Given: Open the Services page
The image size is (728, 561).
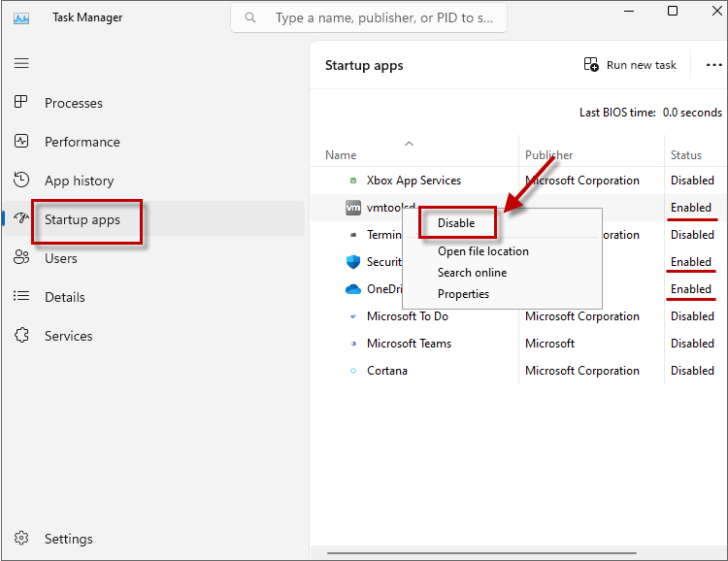Looking at the screenshot, I should (68, 336).
